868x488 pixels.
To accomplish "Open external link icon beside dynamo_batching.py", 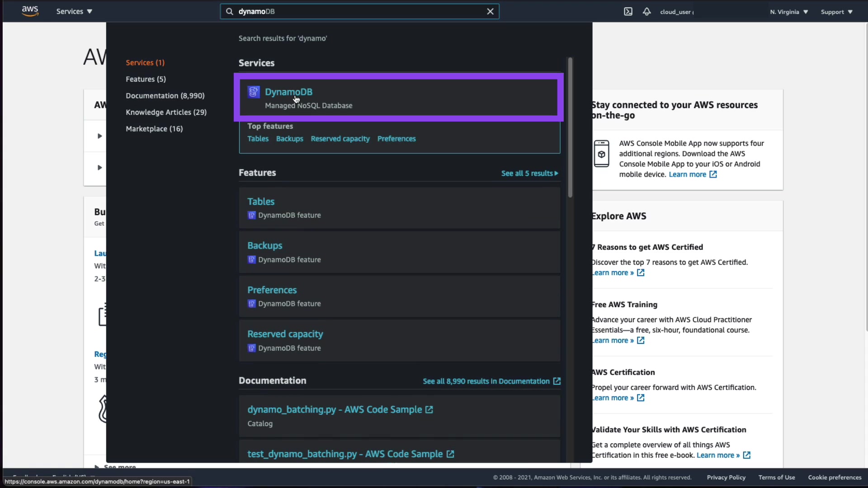I will coord(429,409).
